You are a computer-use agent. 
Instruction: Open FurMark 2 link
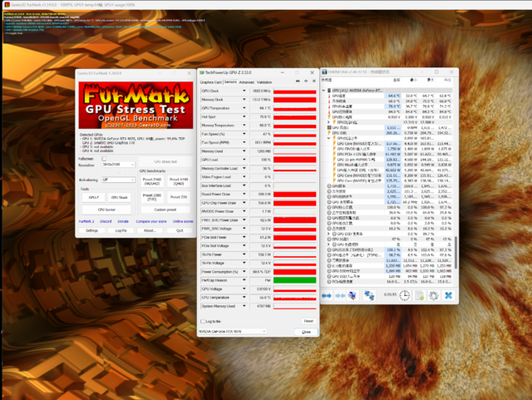click(86, 221)
